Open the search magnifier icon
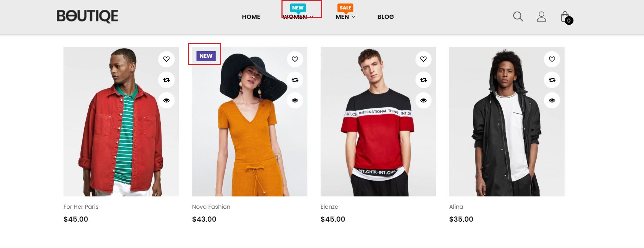The width and height of the screenshot is (644, 248). tap(518, 16)
